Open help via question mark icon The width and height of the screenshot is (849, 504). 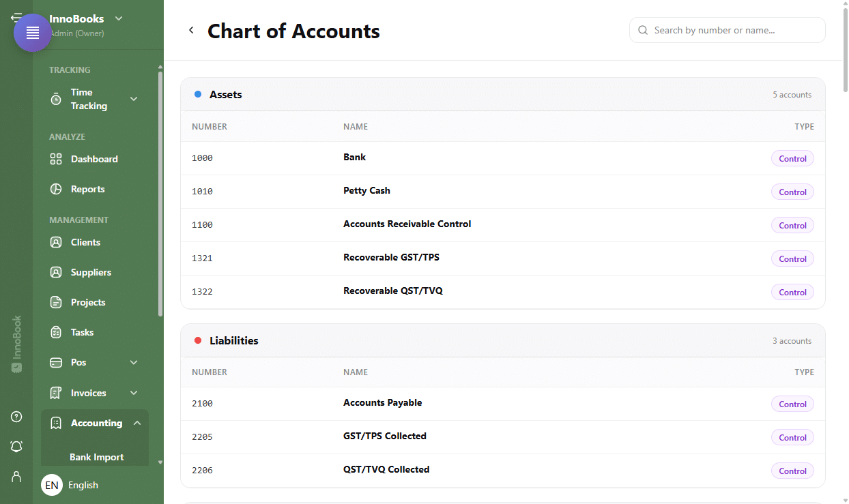16,417
